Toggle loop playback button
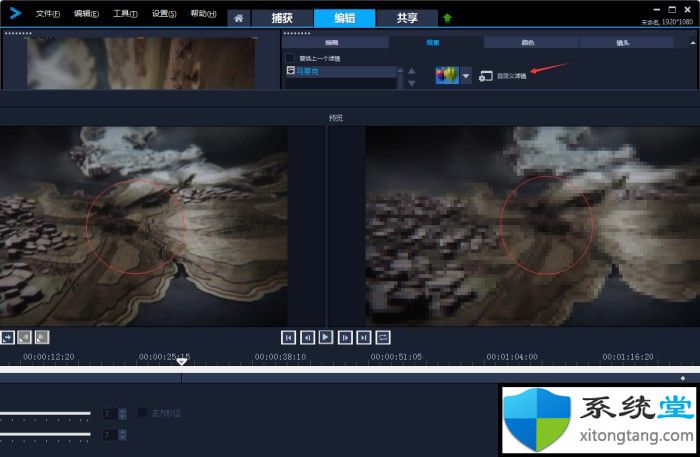 click(383, 337)
